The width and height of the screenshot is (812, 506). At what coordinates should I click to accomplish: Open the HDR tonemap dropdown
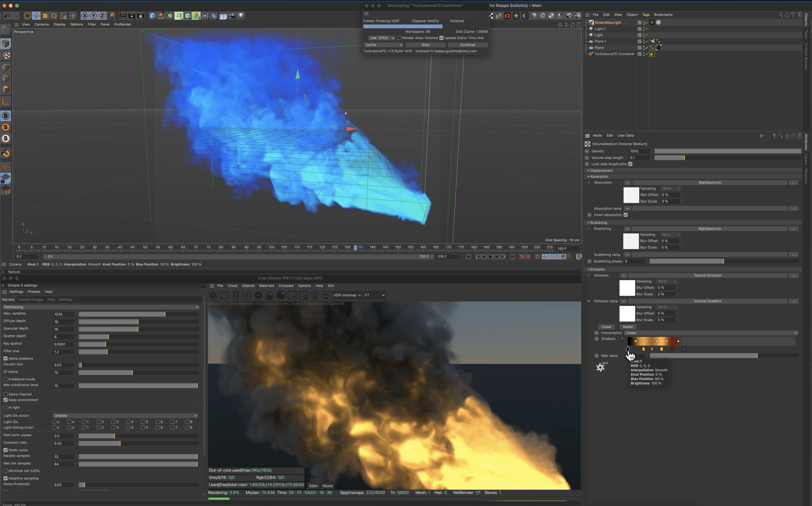pos(347,295)
